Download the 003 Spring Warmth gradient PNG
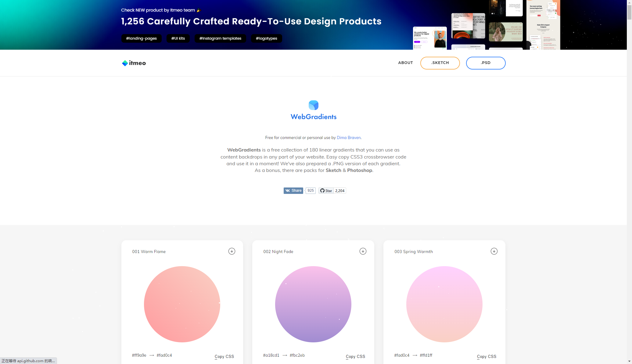632x364 pixels. 494,251
